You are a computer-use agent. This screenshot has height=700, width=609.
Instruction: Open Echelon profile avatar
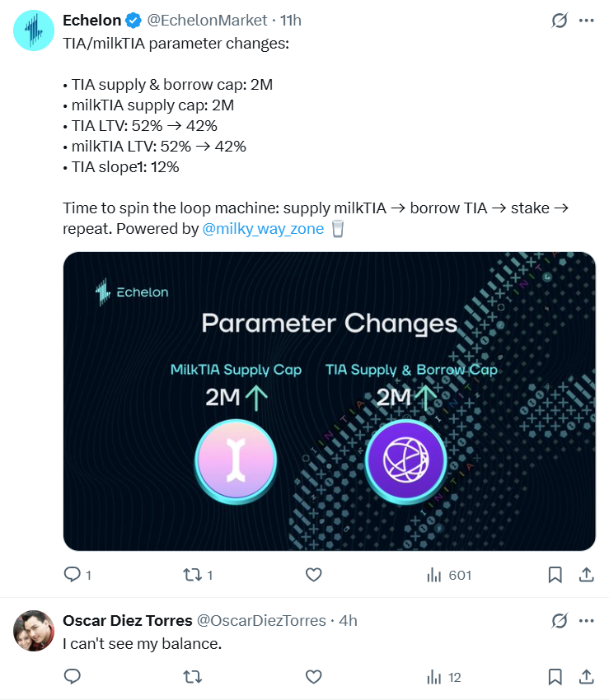click(34, 30)
